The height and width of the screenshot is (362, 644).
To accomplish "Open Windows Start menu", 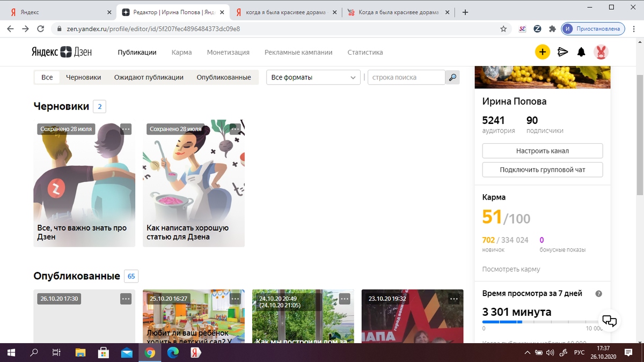I will click(12, 352).
